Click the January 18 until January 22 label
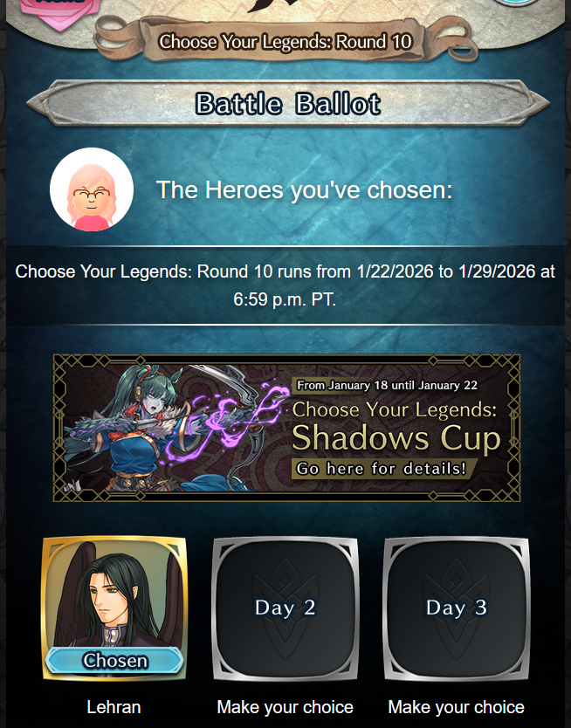 (387, 385)
